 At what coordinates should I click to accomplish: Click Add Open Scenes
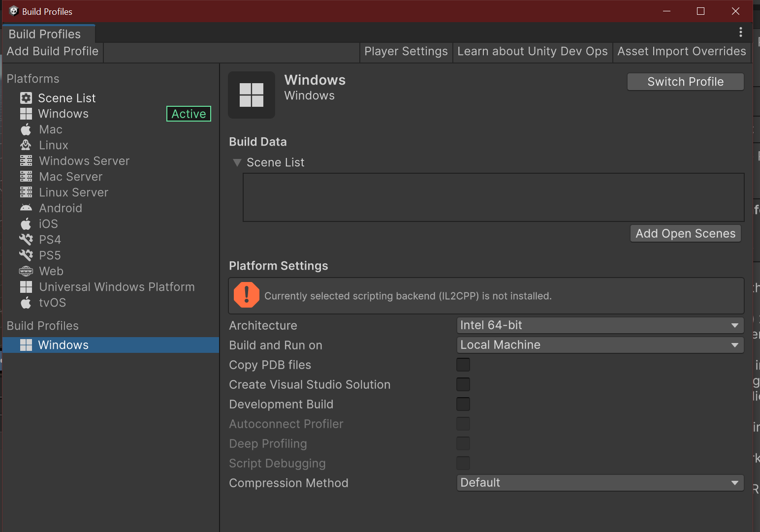pos(685,233)
